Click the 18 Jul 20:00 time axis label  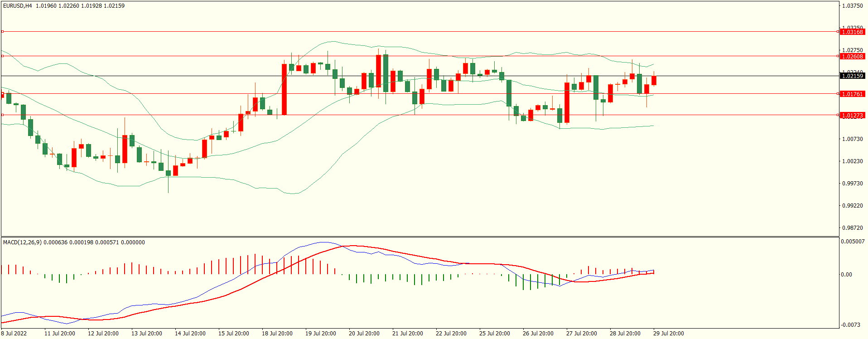(x=277, y=334)
